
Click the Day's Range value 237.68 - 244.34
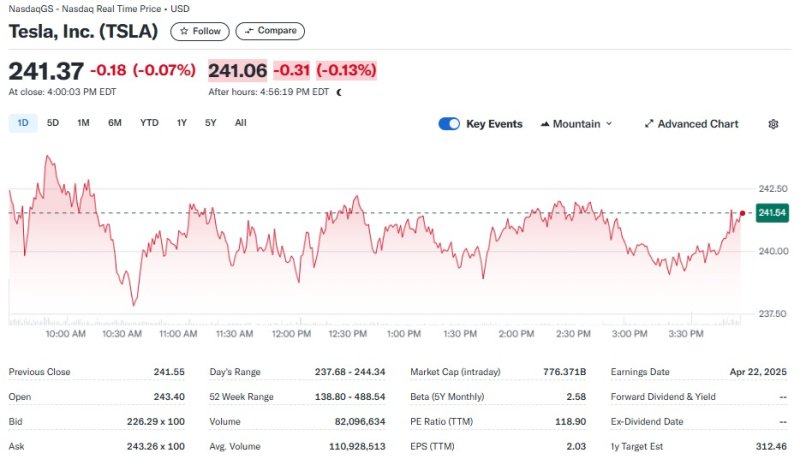(x=349, y=372)
